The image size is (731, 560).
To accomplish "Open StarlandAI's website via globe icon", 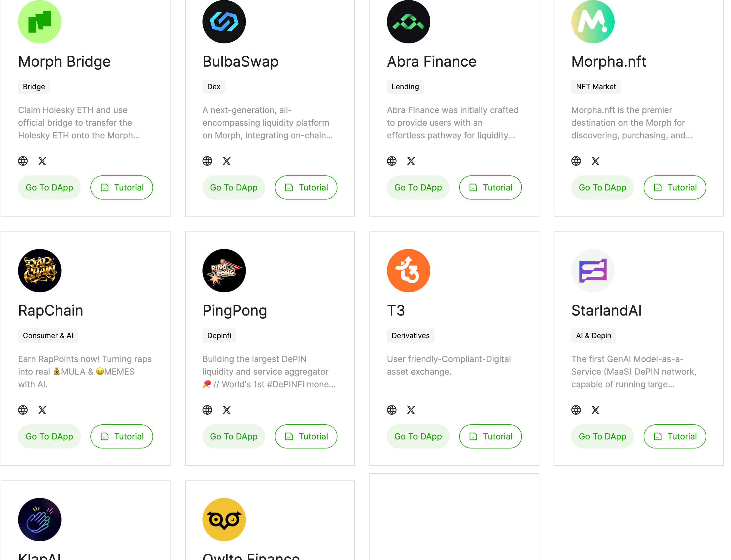I will tap(576, 410).
